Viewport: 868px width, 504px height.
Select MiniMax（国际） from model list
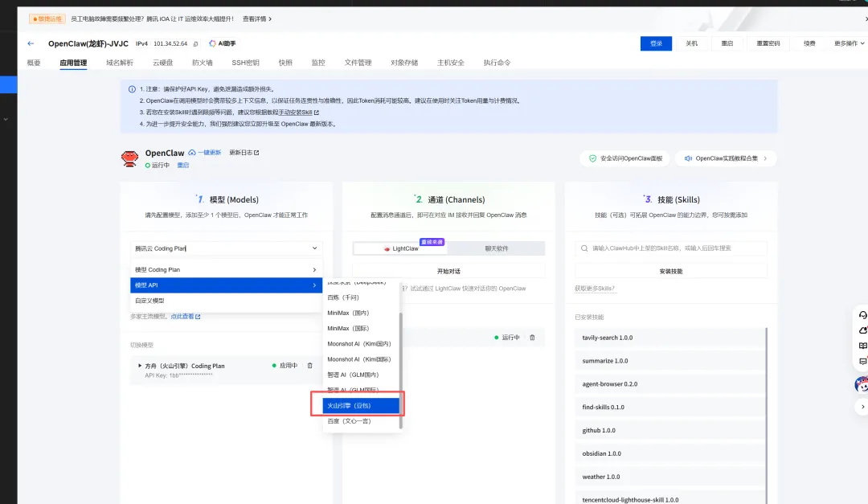click(x=360, y=329)
